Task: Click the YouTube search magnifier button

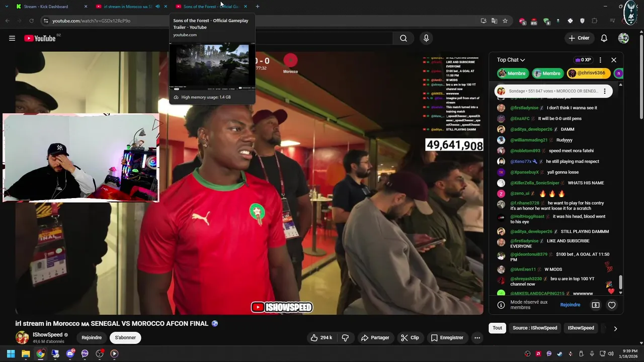Action: click(x=404, y=38)
